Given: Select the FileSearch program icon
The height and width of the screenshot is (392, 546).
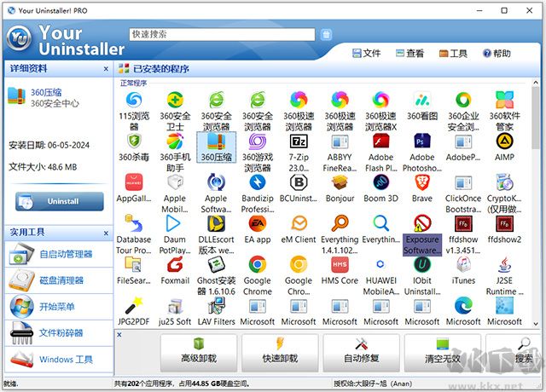Looking at the screenshot, I should [x=134, y=264].
